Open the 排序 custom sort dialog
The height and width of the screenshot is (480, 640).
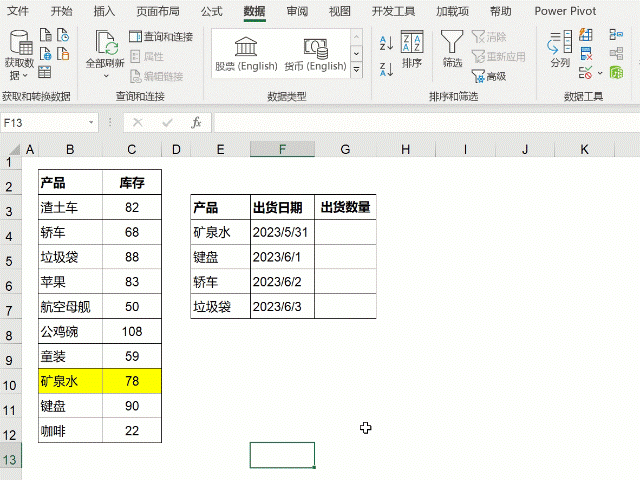412,49
